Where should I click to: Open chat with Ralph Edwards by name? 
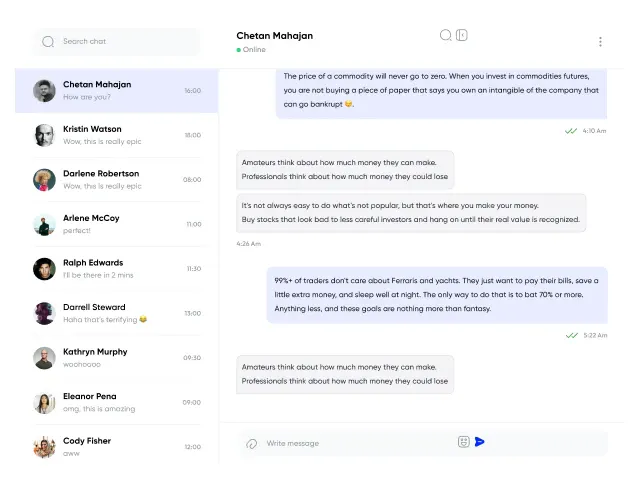[x=93, y=263]
